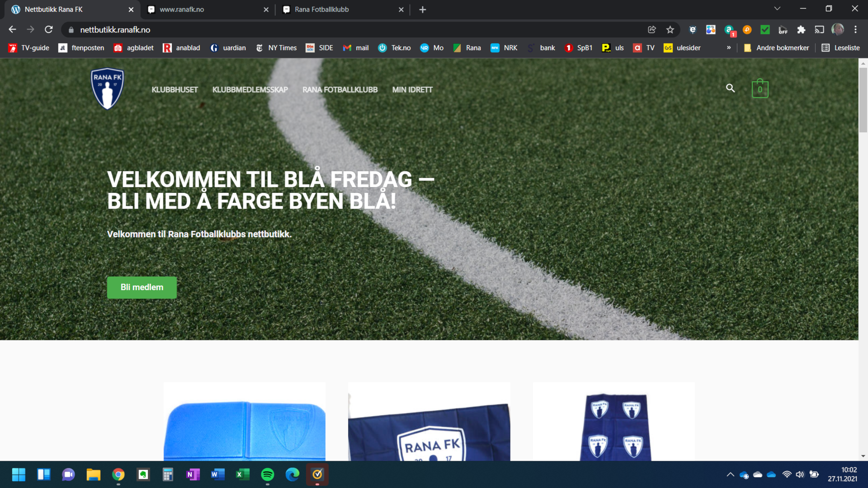Open Word from the taskbar

(218, 474)
